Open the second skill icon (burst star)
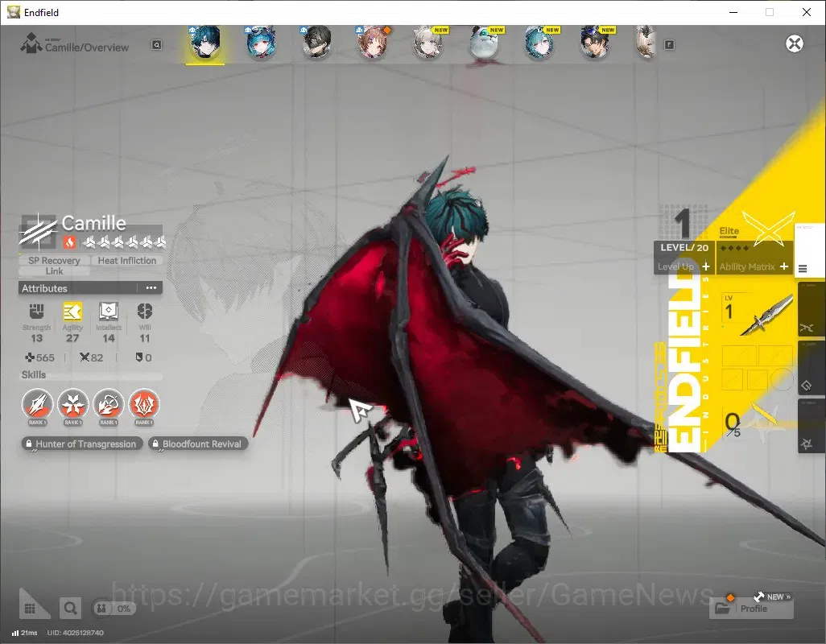The width and height of the screenshot is (826, 644). (72, 404)
